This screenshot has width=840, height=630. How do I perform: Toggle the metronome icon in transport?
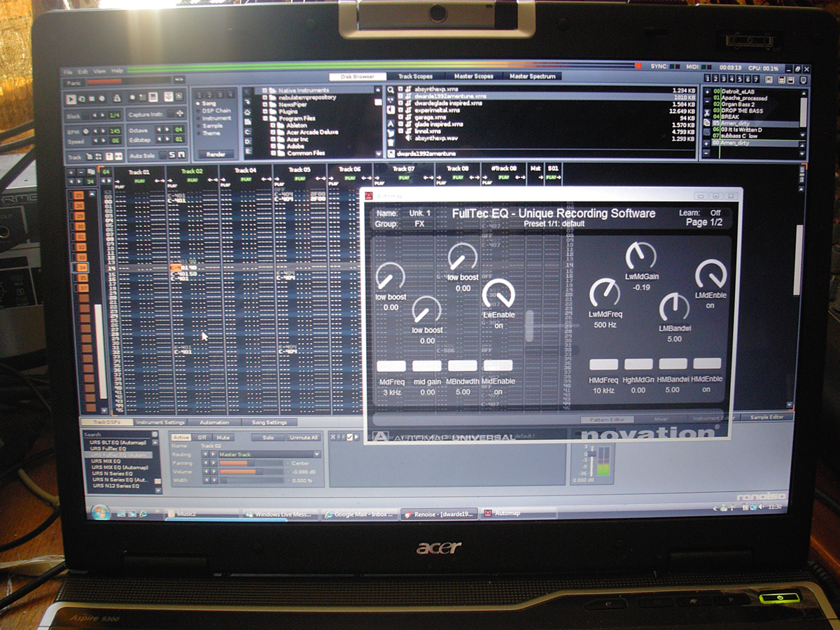point(117,98)
